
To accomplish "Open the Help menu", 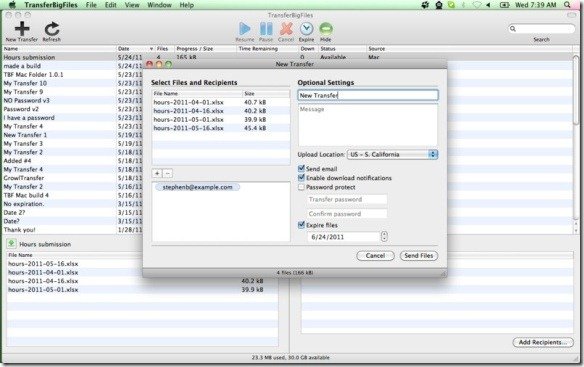I will pos(187,5).
